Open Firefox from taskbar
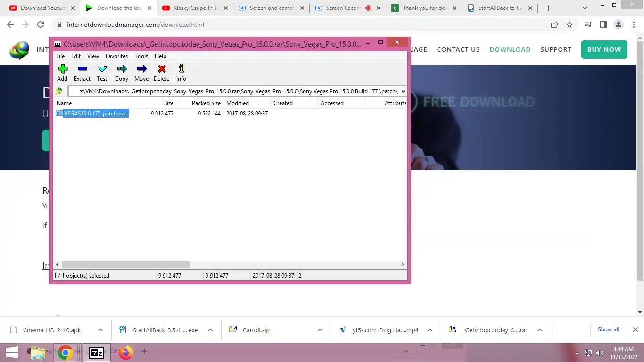The image size is (644, 362). (125, 352)
